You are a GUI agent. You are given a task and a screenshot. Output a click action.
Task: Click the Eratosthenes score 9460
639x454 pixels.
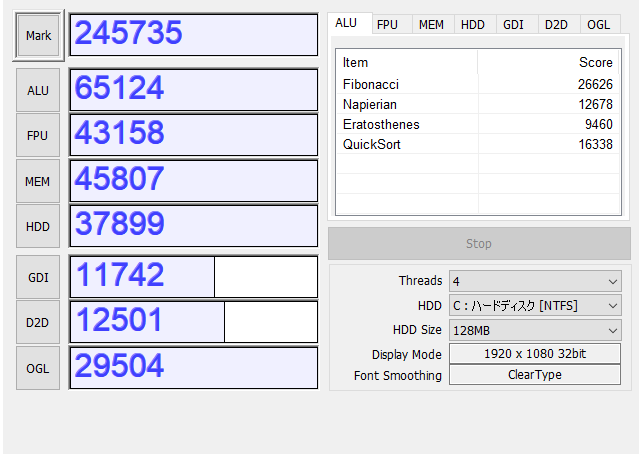[599, 124]
